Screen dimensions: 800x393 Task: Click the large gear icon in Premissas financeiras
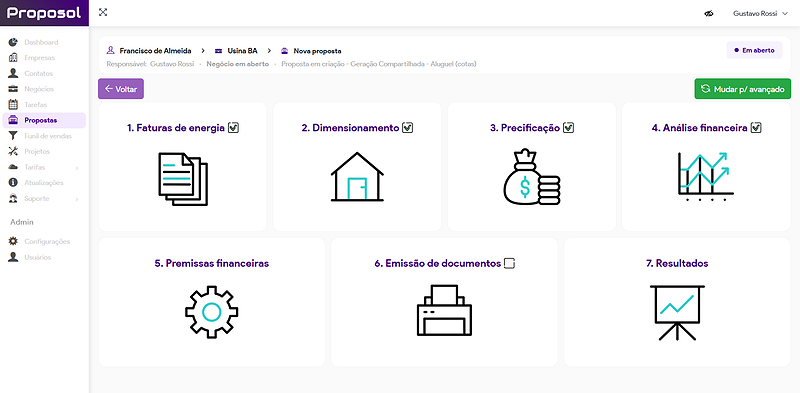click(x=211, y=311)
